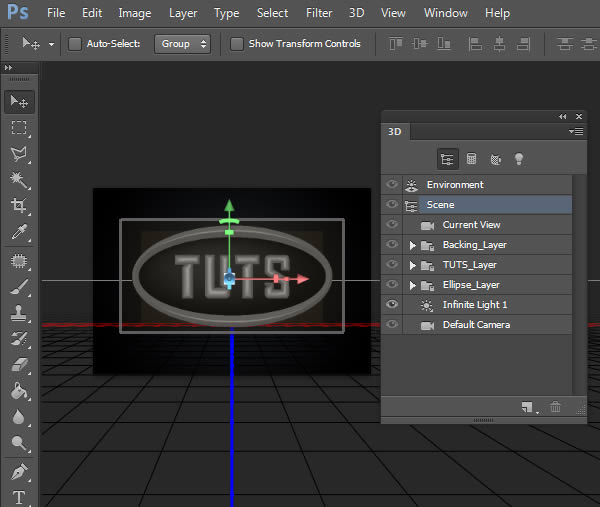
Task: Filter 3D panel by whole scene
Action: (447, 159)
